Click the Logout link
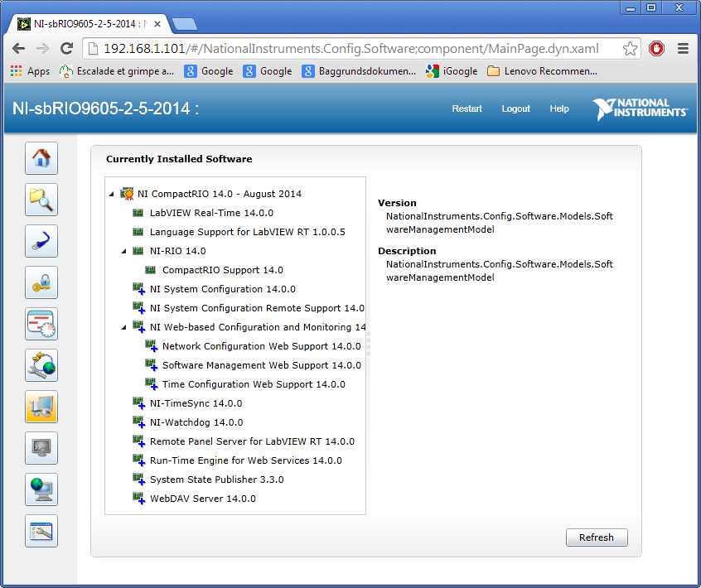Image resolution: width=701 pixels, height=588 pixels. click(516, 108)
